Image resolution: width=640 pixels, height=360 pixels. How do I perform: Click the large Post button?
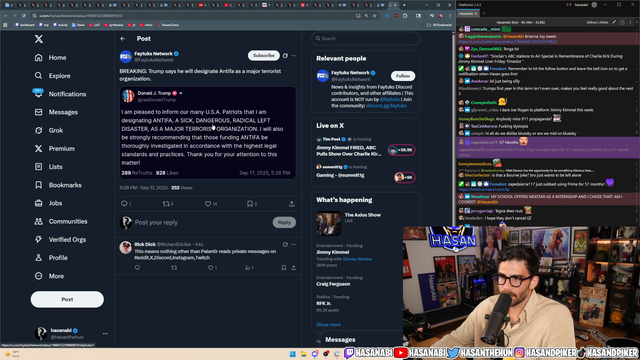(x=67, y=299)
